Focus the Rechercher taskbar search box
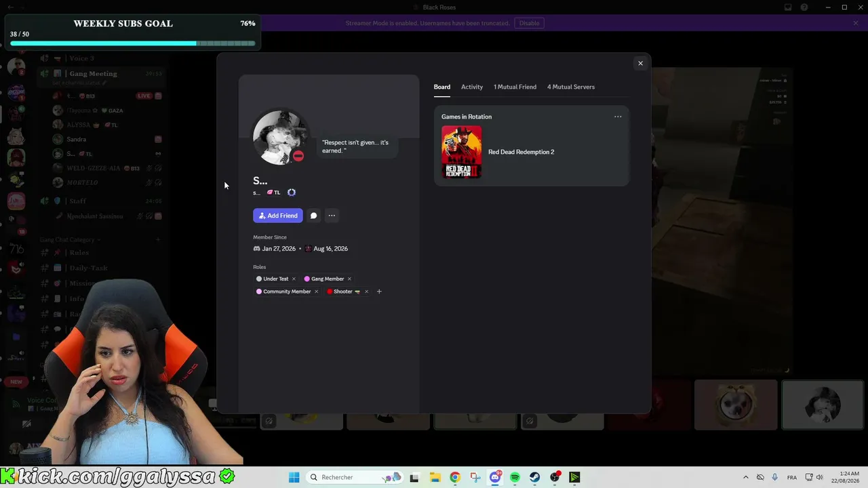Viewport: 868px width, 488px height. pyautogui.click(x=354, y=477)
